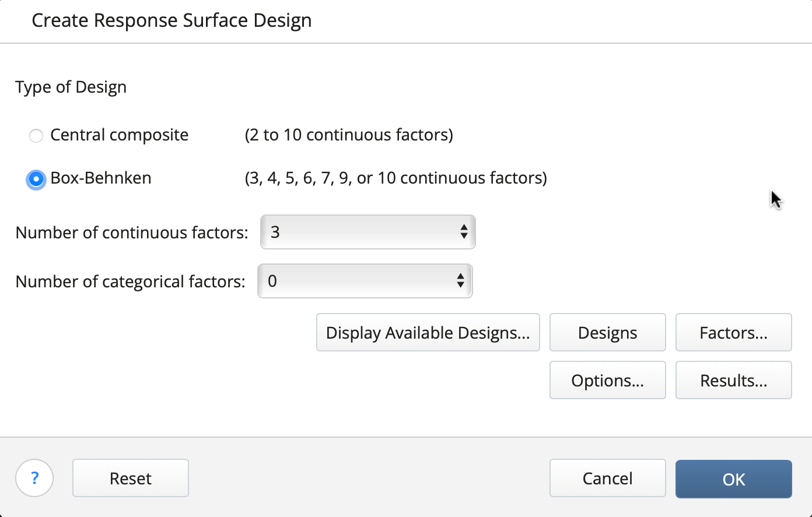Open the Results dialog
The image size is (812, 517).
733,380
